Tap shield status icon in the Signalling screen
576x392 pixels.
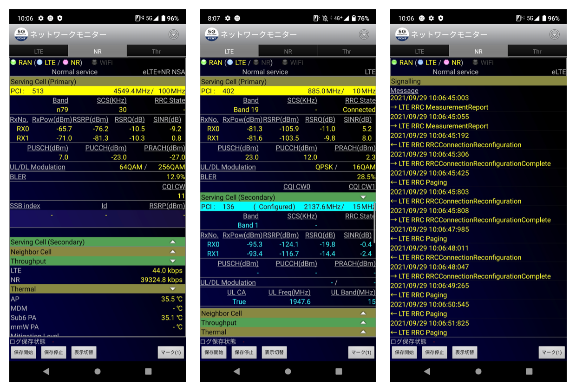point(441,18)
